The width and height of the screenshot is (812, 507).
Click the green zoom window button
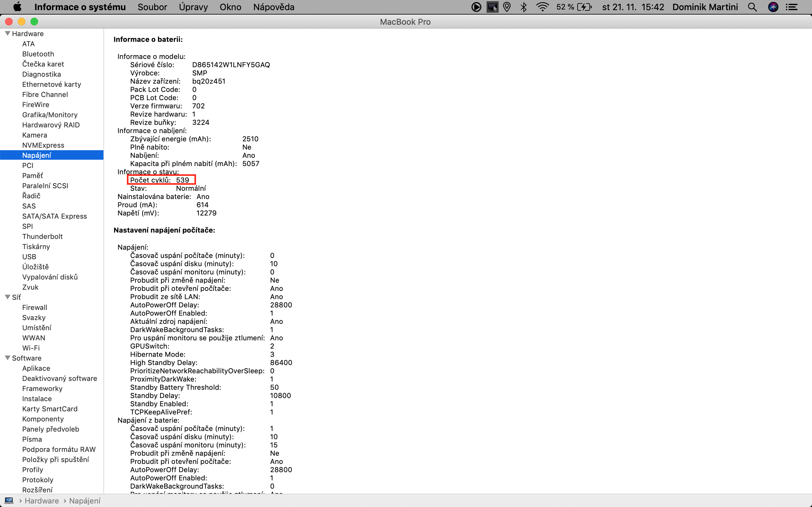34,22
